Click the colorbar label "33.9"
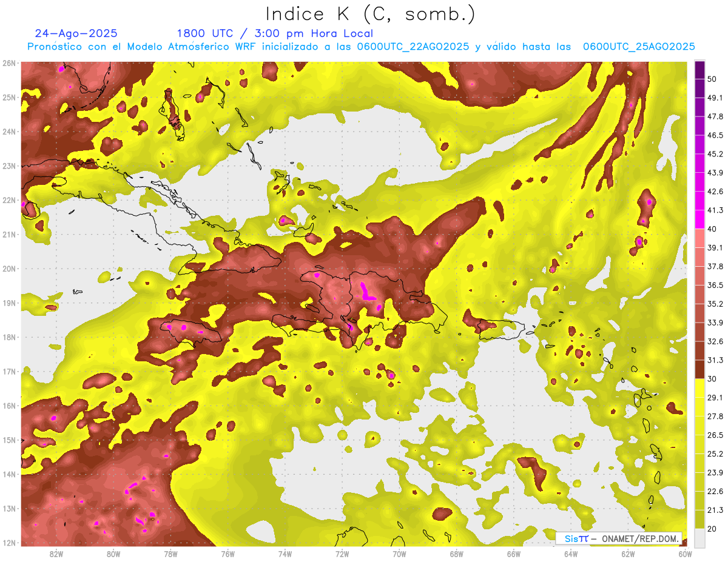Image resolution: width=728 pixels, height=562 pixels. (x=715, y=323)
